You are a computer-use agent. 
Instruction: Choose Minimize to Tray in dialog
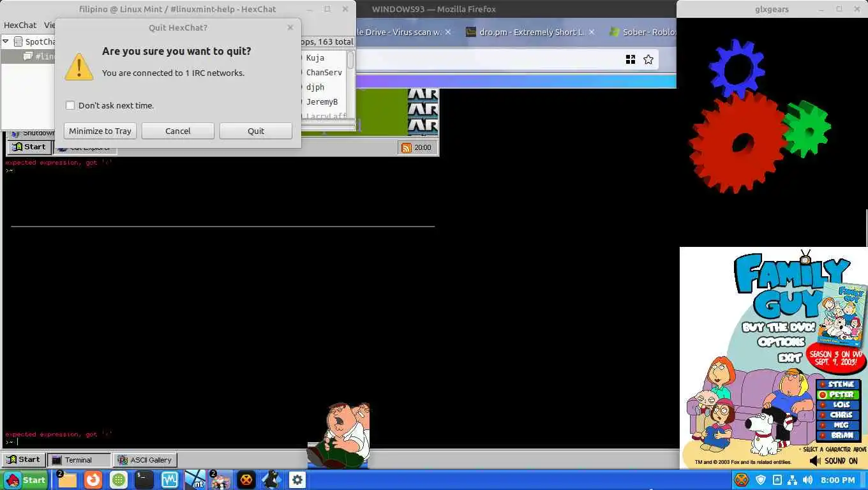[x=100, y=131]
